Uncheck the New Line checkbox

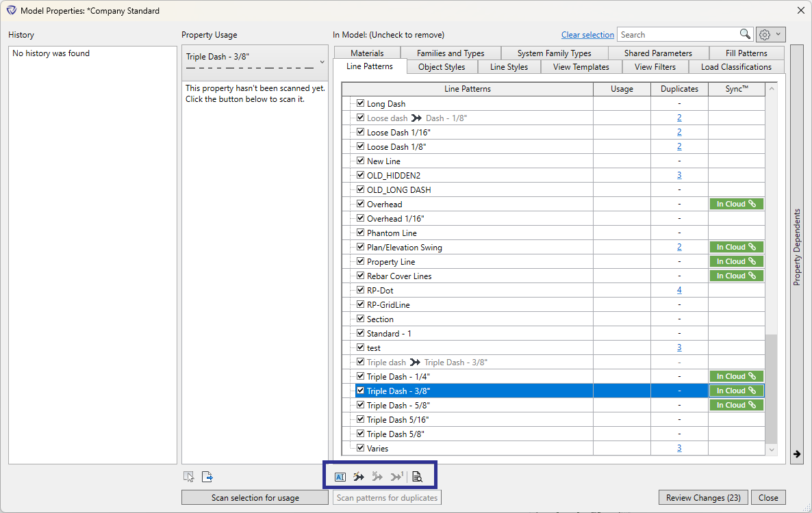(x=360, y=160)
